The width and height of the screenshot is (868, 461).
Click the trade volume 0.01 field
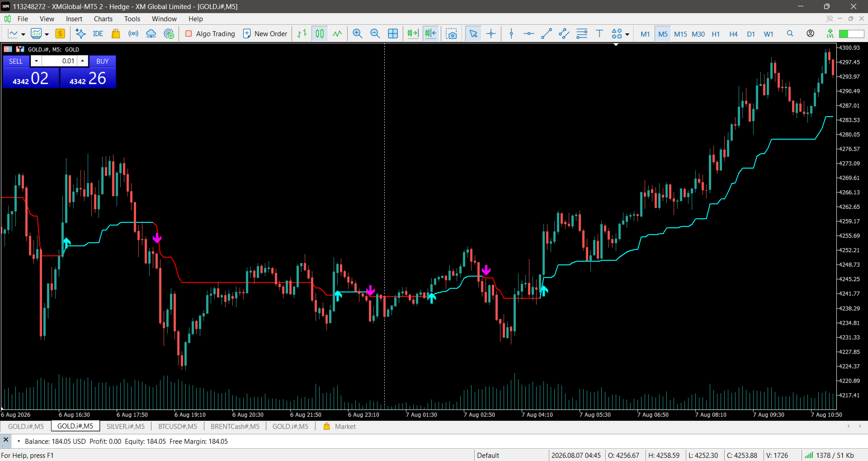pos(59,61)
